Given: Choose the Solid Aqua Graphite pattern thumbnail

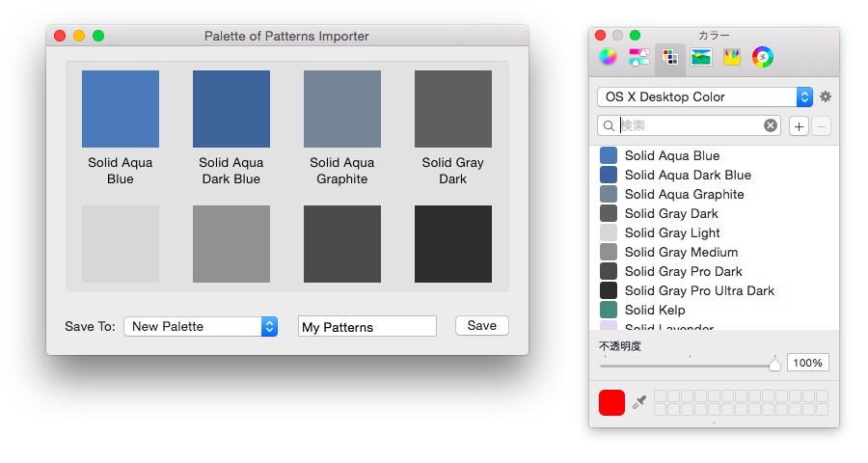Looking at the screenshot, I should (342, 108).
